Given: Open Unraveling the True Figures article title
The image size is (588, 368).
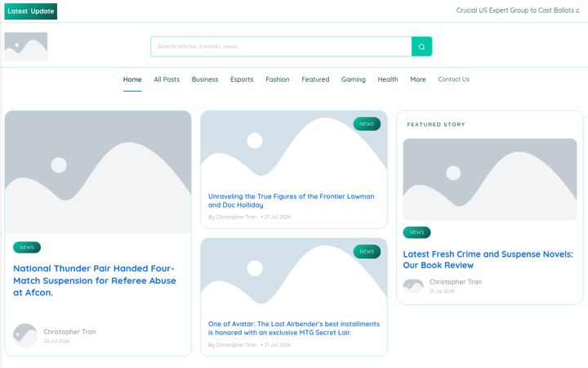Looking at the screenshot, I should coord(291,200).
